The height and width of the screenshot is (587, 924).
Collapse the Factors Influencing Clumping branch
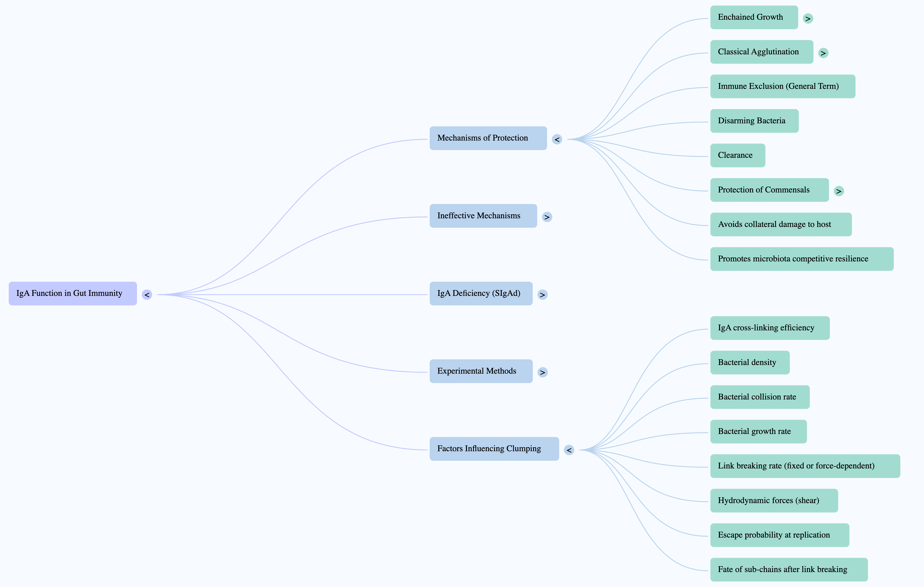click(x=569, y=450)
